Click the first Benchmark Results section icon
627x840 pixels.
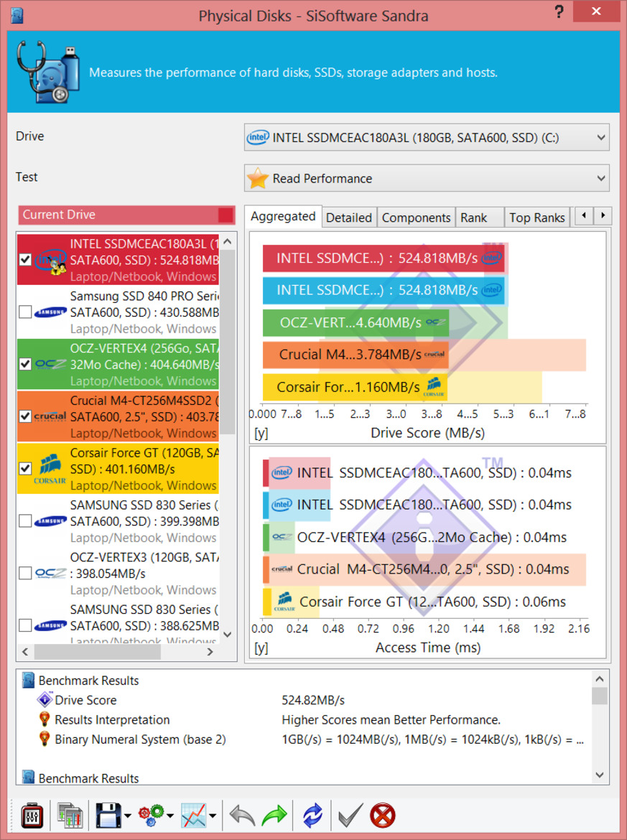click(x=29, y=681)
